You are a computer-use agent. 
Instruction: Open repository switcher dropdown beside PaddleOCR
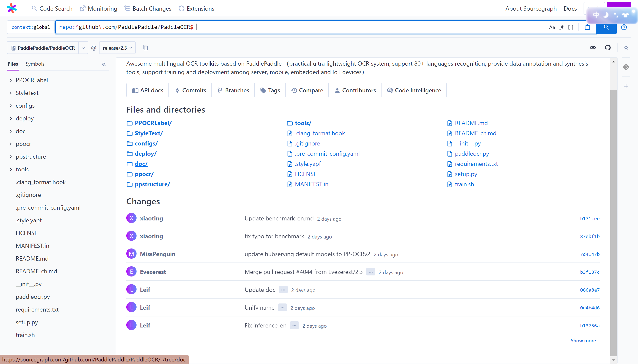tap(83, 48)
